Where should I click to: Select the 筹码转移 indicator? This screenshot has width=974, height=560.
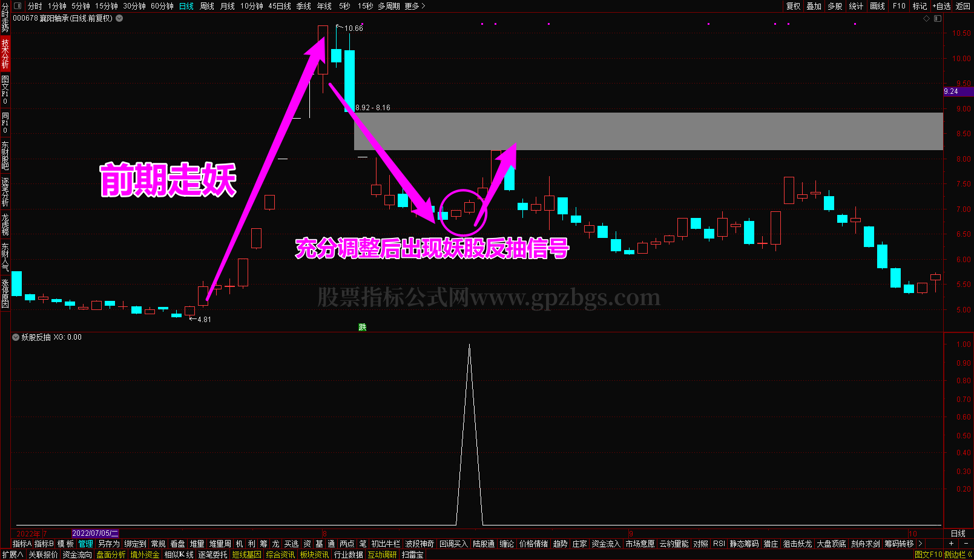899,544
